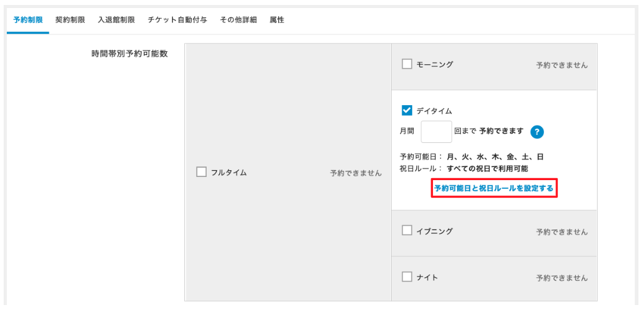Click the 時間帯別予約可能数 section label
The width and height of the screenshot is (644, 310).
(129, 54)
